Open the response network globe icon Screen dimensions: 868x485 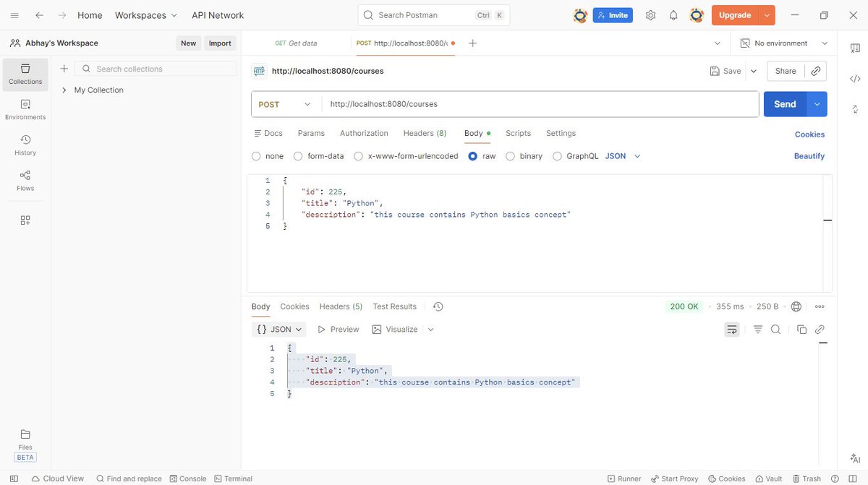coord(796,306)
